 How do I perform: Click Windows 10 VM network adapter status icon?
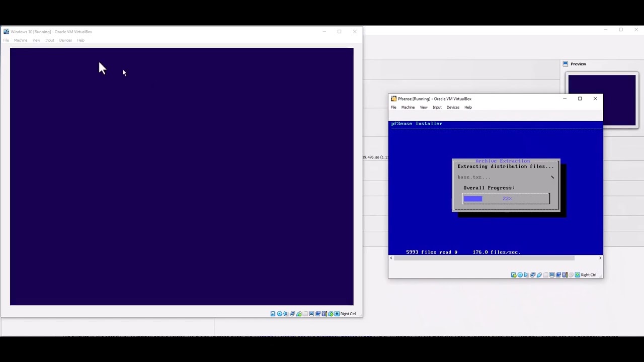[x=292, y=314]
